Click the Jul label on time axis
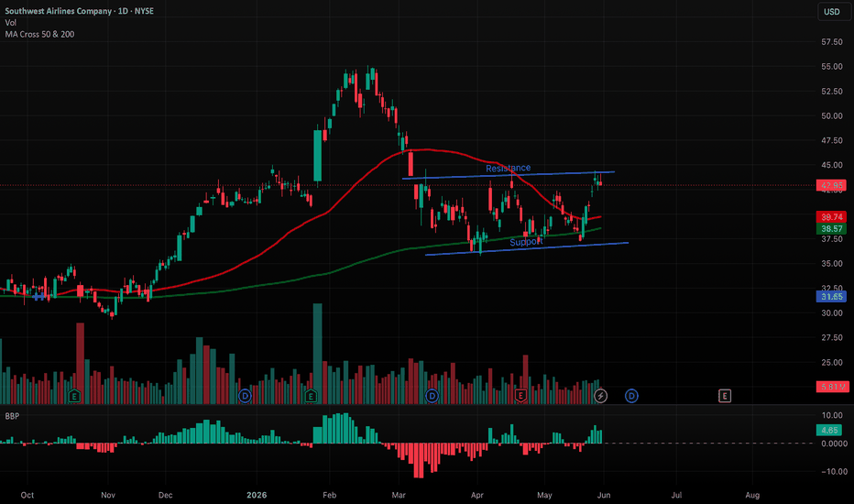 (676, 495)
